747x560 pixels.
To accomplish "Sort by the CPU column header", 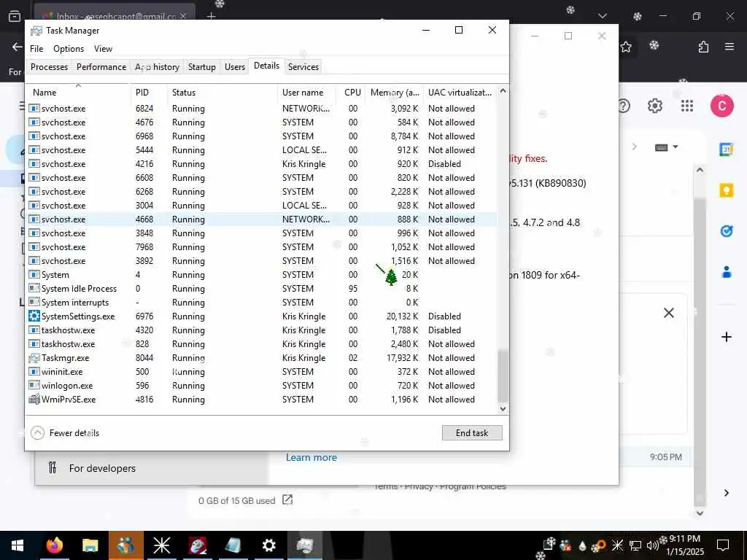I will coord(352,93).
